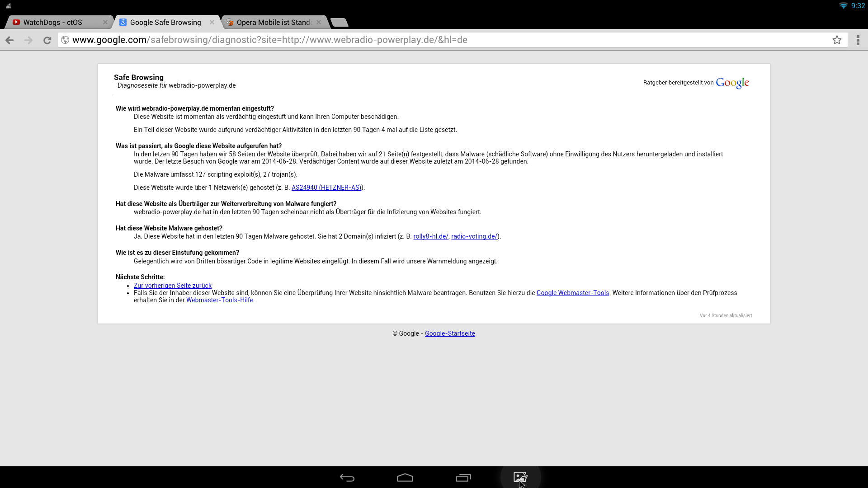Switch to WatchDogs - ctOS tab
868x488 pixels.
[53, 22]
